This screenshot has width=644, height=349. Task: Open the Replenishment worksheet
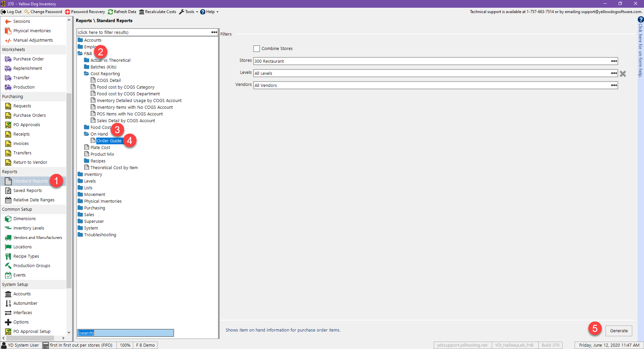click(28, 68)
